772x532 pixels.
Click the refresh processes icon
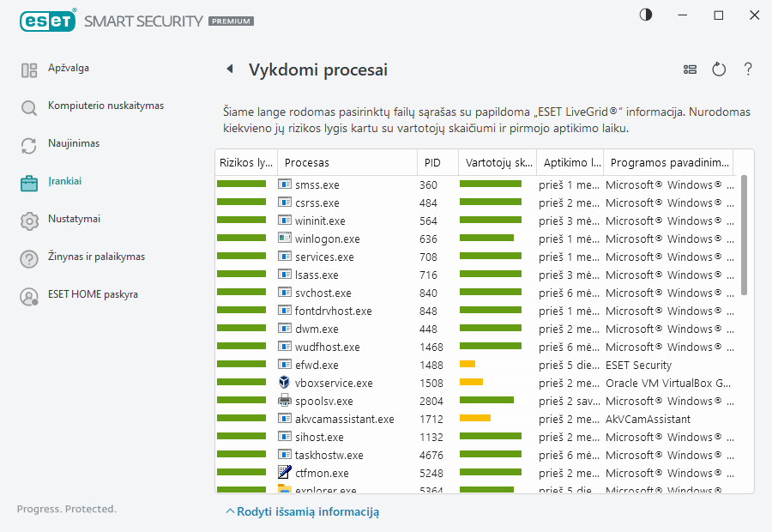[719, 70]
